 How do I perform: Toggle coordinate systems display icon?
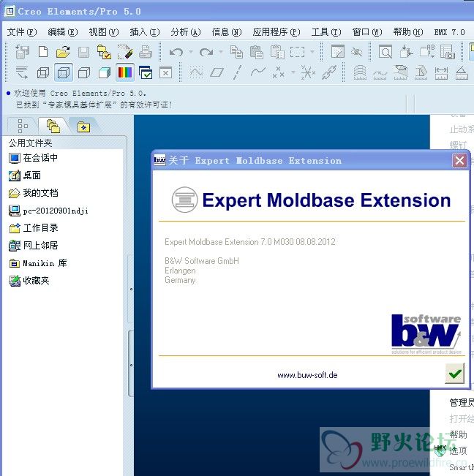tap(308, 73)
